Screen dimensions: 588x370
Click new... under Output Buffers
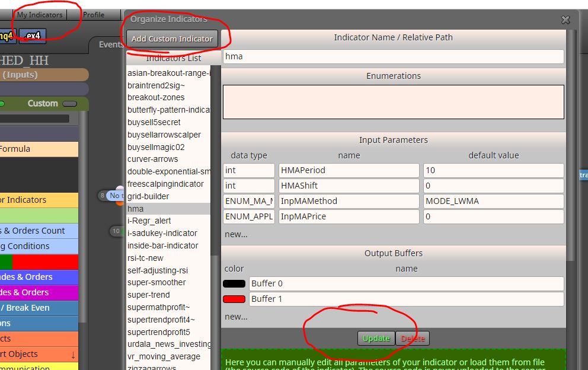pyautogui.click(x=236, y=317)
